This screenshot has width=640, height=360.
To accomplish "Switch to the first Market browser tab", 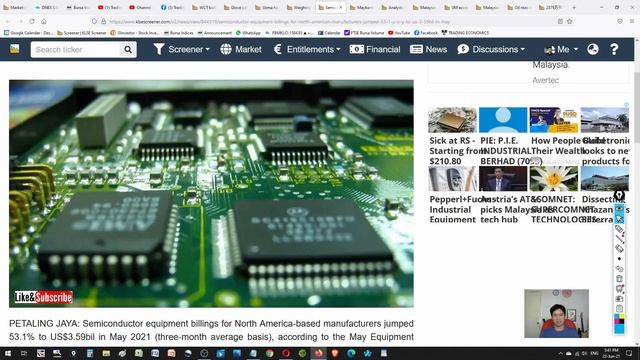I will tap(15, 7).
